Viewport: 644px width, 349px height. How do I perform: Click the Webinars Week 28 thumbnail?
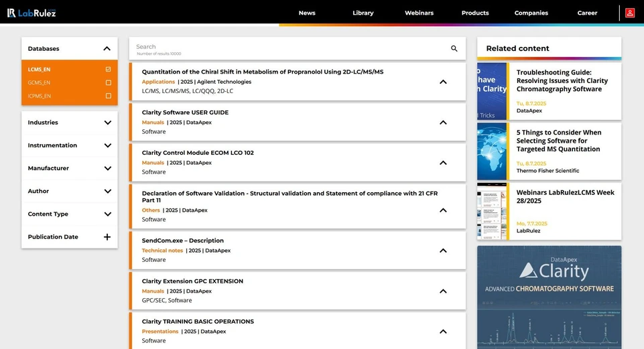[493, 211]
